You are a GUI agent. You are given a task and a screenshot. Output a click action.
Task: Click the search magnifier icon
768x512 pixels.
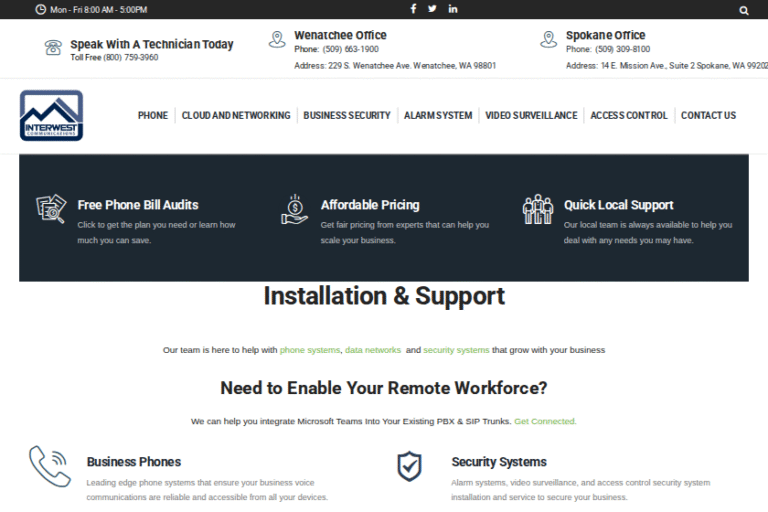(743, 10)
